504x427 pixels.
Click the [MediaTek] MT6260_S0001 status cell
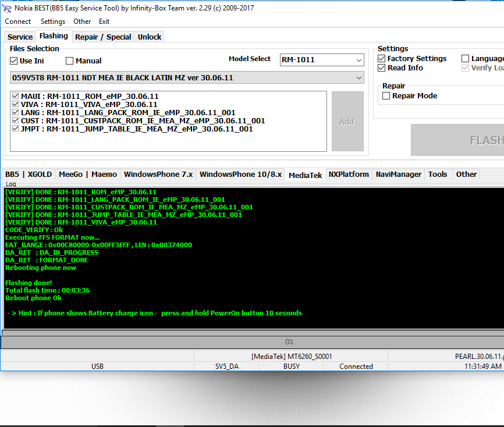291,356
